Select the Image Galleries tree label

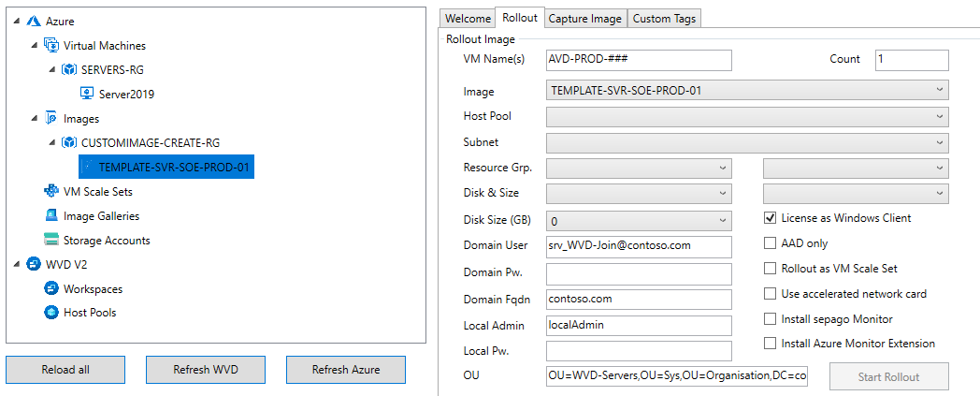[x=101, y=216]
